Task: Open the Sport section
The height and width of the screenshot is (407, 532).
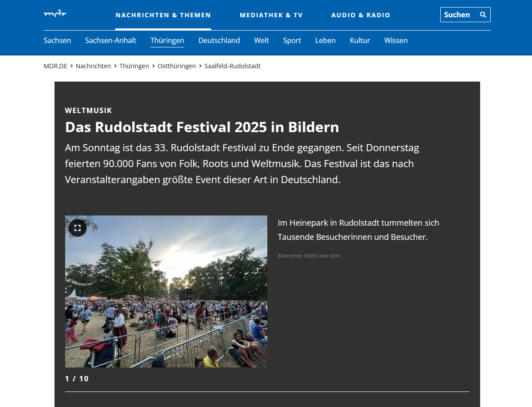Action: [292, 40]
